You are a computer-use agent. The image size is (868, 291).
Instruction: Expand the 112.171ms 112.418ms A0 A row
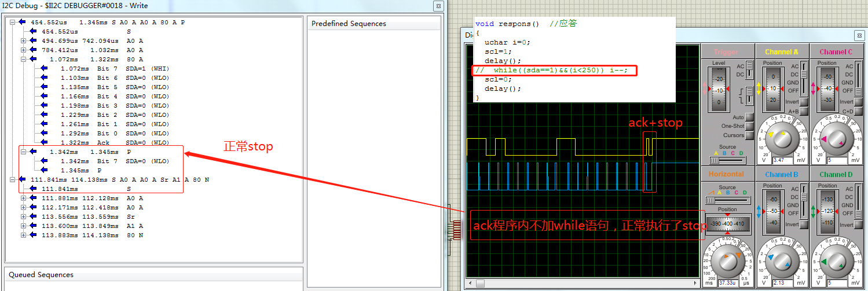[24, 207]
